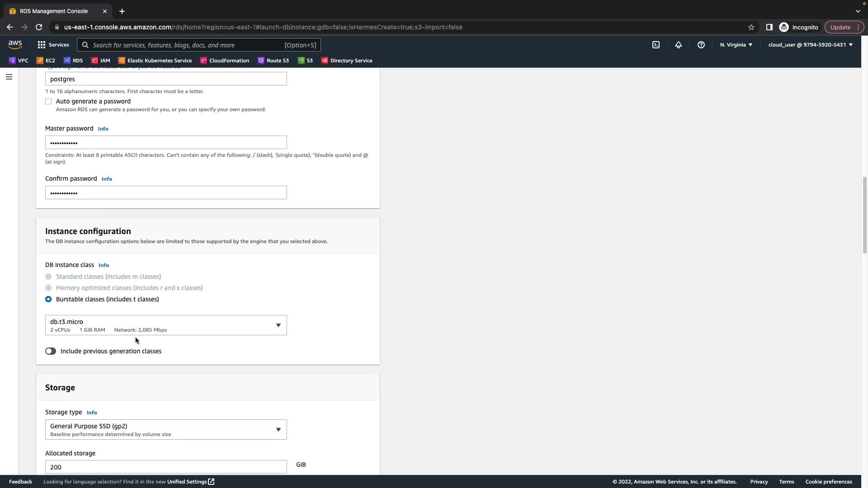Select Burstable classes radio button

48,299
